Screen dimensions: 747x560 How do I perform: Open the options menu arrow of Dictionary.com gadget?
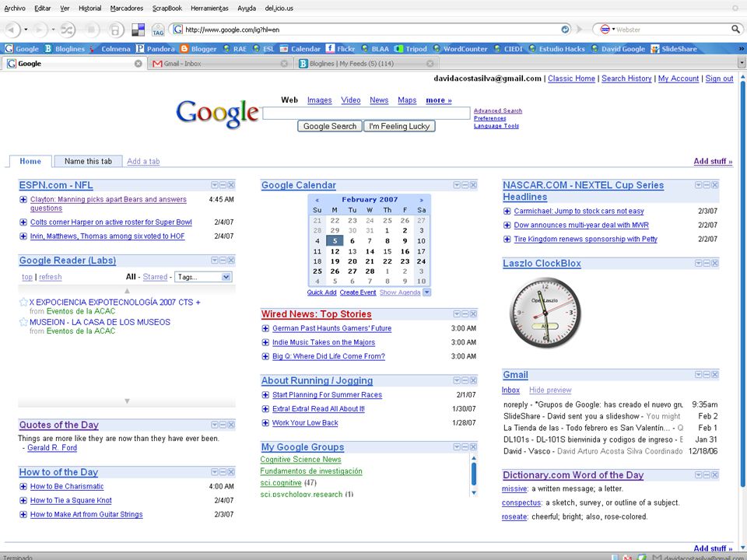[699, 474]
